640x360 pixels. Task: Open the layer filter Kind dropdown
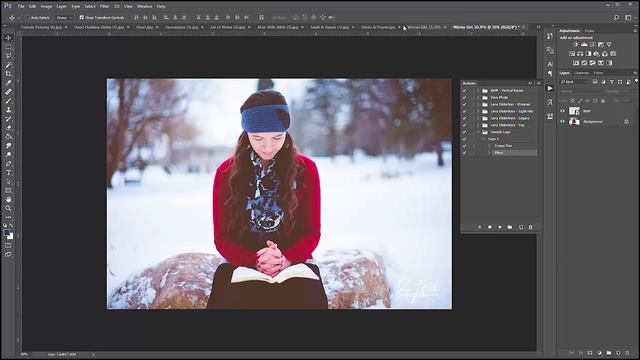coord(574,82)
